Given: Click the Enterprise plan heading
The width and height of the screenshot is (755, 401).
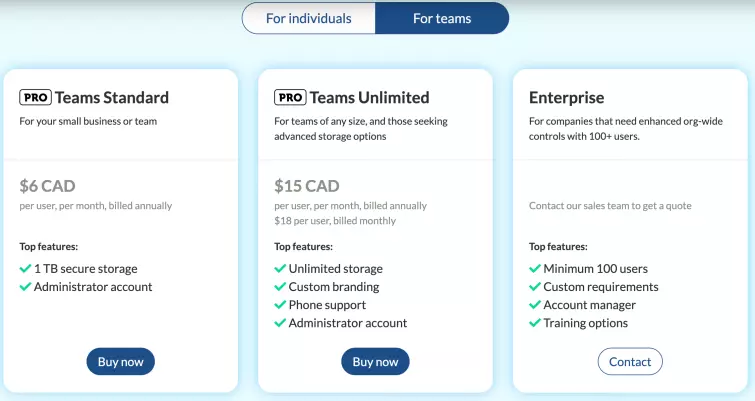Looking at the screenshot, I should pos(566,97).
